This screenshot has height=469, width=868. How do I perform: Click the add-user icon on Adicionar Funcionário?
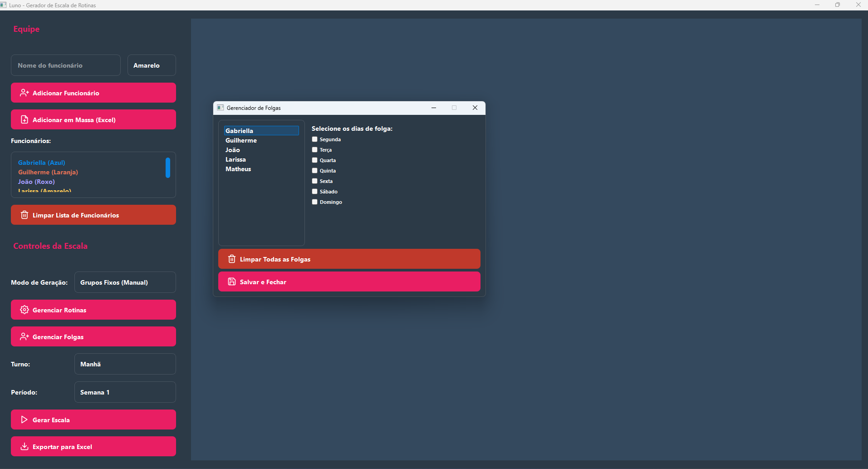tap(25, 93)
